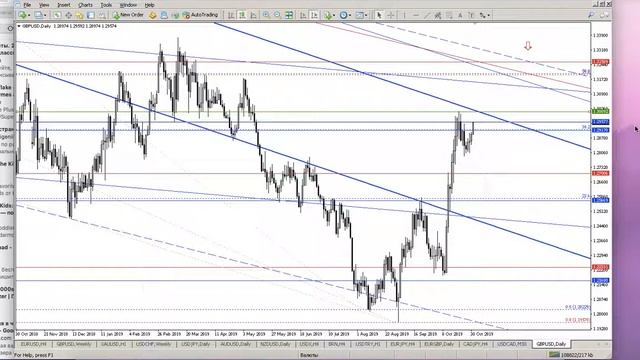Open the View menu
Viewport: 640px width, 360px height.
(x=44, y=5)
